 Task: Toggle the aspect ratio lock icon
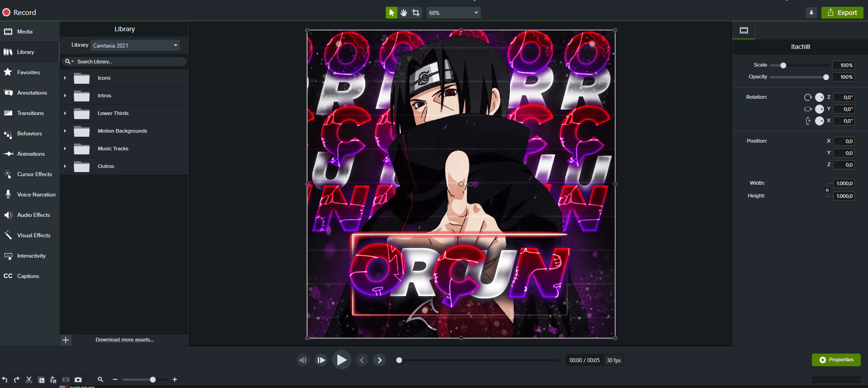827,190
